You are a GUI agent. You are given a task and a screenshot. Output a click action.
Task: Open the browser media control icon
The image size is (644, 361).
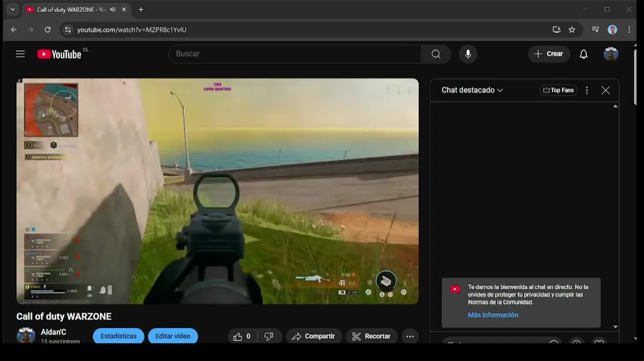point(595,30)
